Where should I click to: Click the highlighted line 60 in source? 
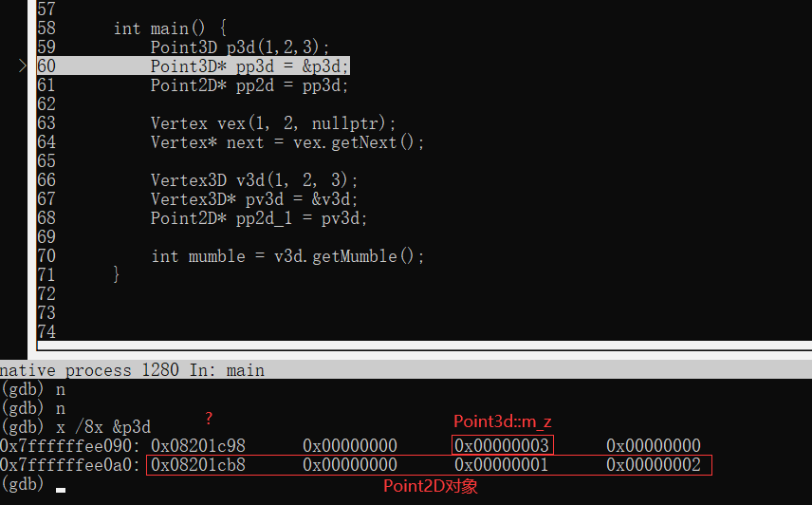point(249,66)
